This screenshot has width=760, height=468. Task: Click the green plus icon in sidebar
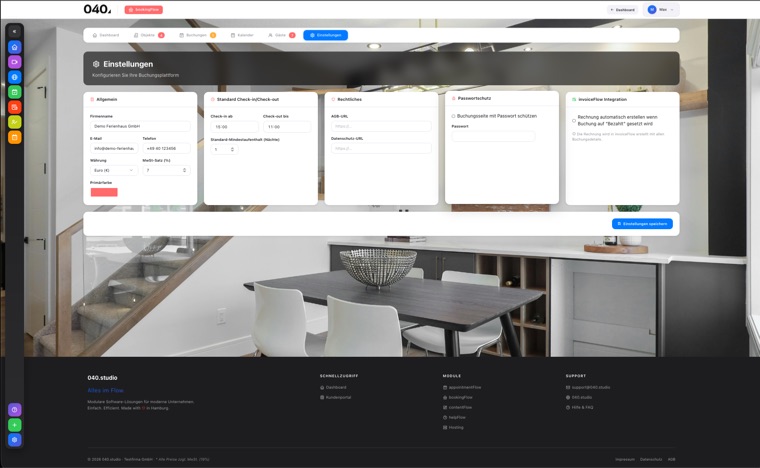point(15,425)
